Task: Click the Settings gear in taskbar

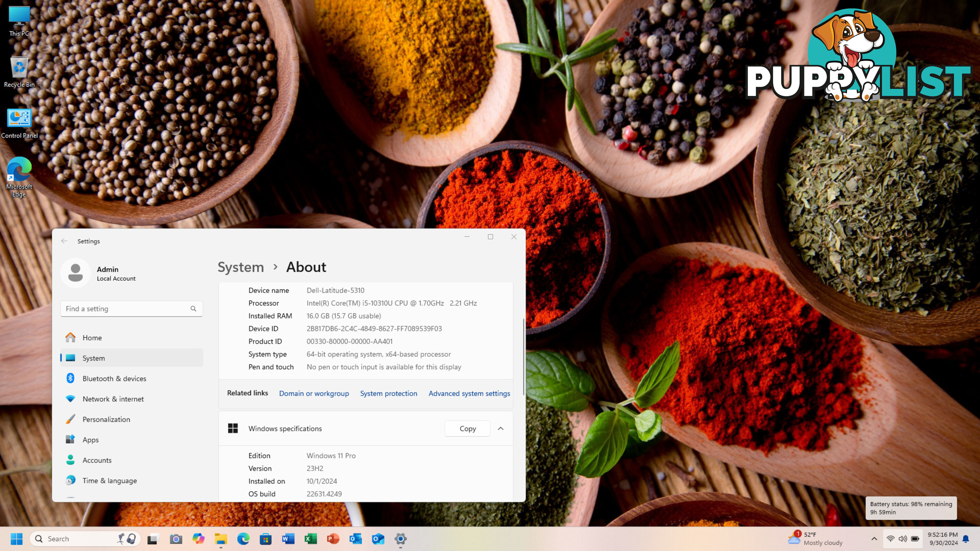Action: pos(400,539)
